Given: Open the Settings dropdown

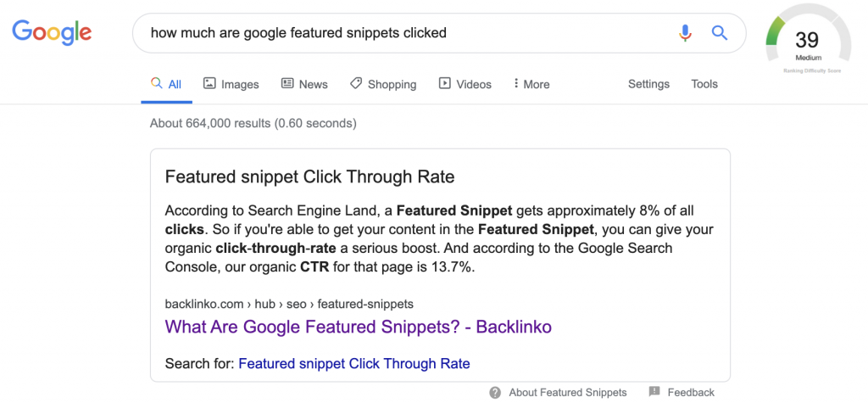Looking at the screenshot, I should (648, 84).
